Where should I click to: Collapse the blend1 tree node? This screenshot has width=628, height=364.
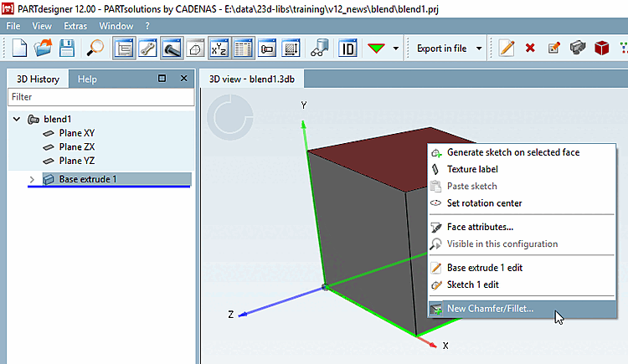(x=17, y=119)
